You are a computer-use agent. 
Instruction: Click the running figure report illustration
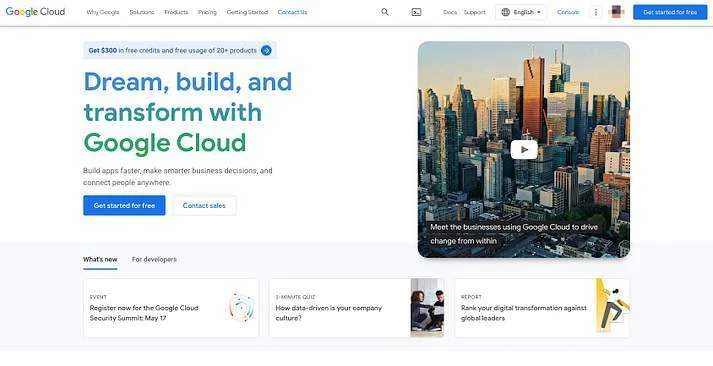click(x=613, y=306)
